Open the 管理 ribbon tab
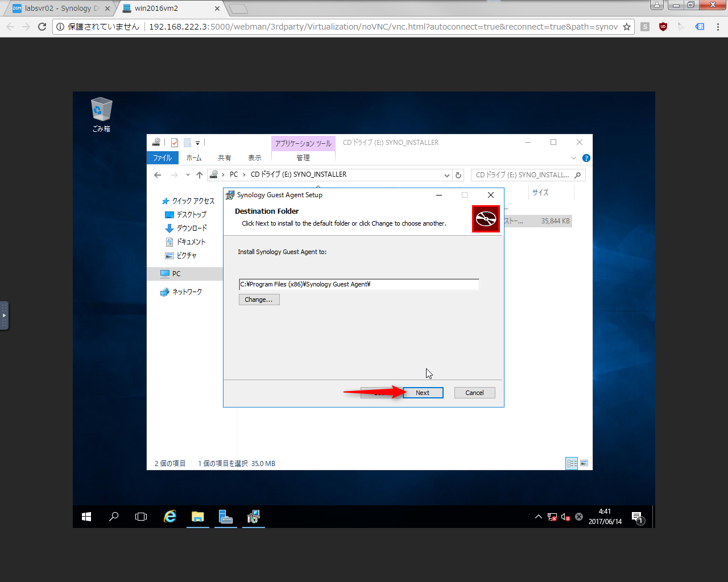728x582 pixels. (x=303, y=158)
